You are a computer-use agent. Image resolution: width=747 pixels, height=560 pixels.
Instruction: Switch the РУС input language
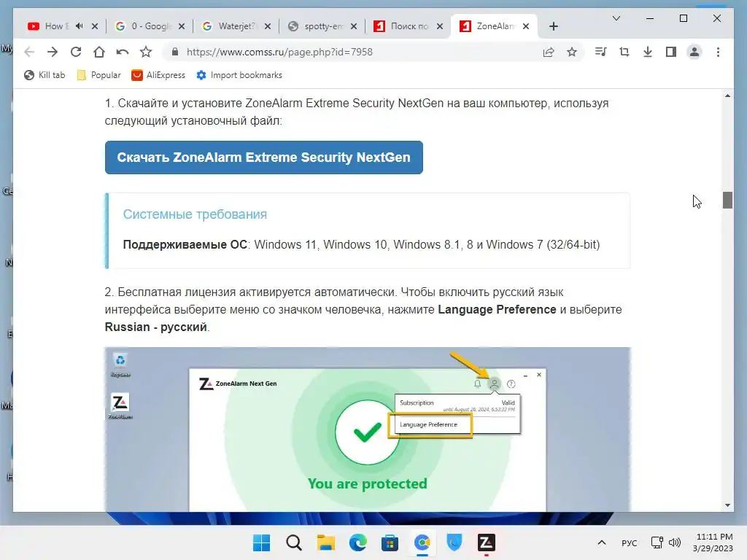630,542
